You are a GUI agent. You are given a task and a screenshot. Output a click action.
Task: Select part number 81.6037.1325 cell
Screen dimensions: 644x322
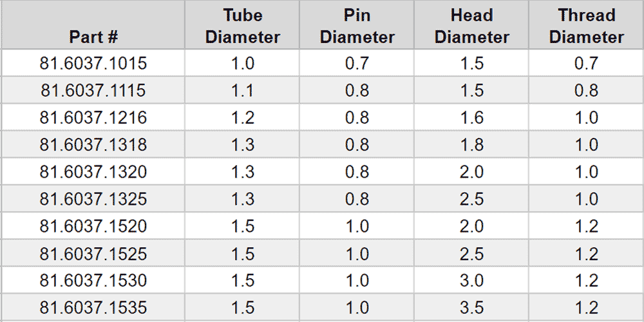tap(93, 198)
